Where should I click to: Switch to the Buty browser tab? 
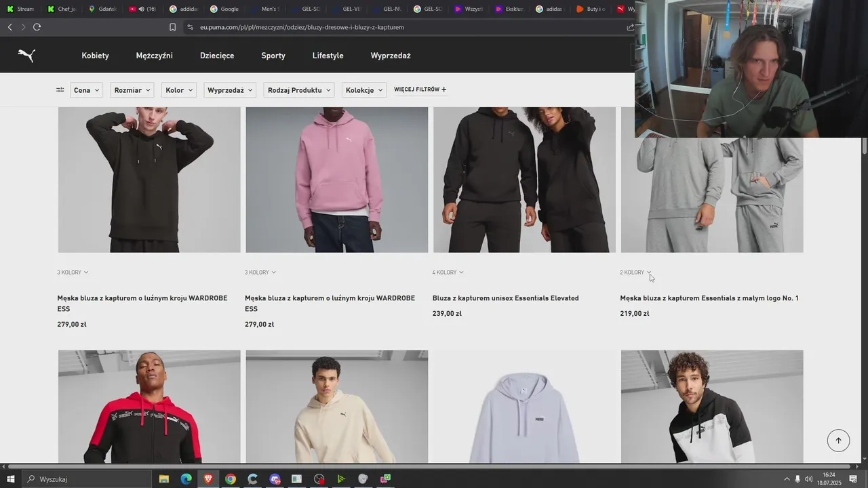point(590,9)
